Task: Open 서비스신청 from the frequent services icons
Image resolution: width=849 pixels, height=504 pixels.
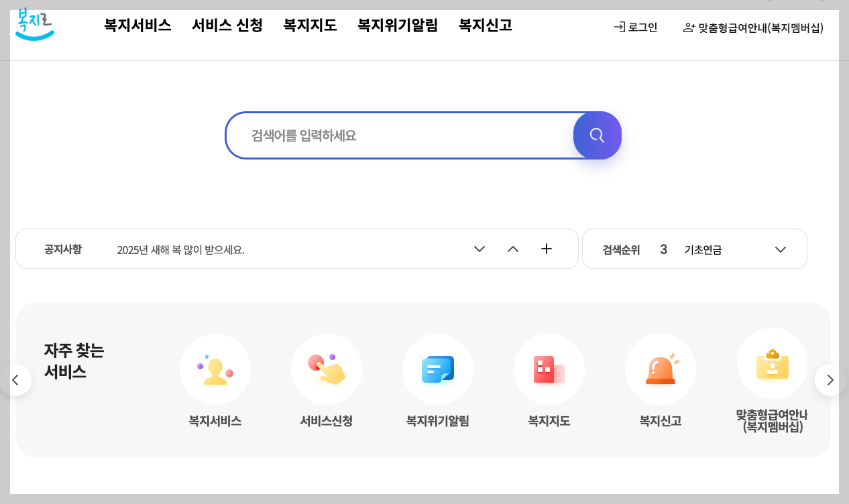Action: (x=326, y=369)
